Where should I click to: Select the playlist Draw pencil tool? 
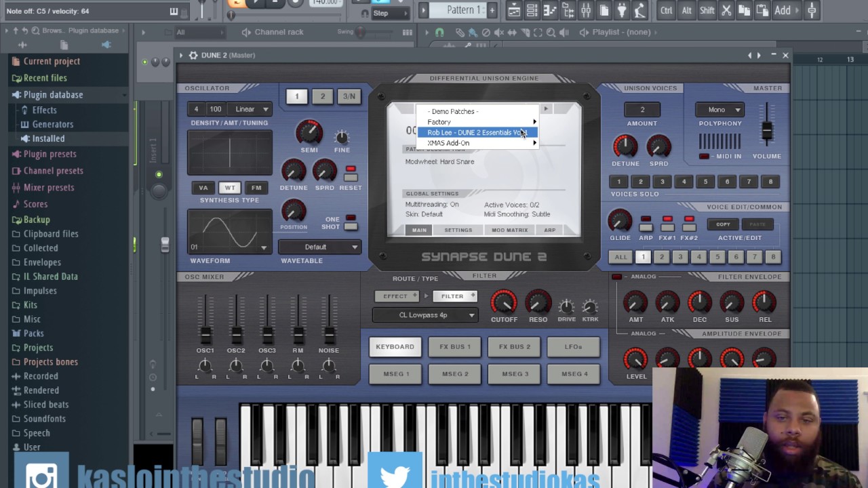(460, 33)
